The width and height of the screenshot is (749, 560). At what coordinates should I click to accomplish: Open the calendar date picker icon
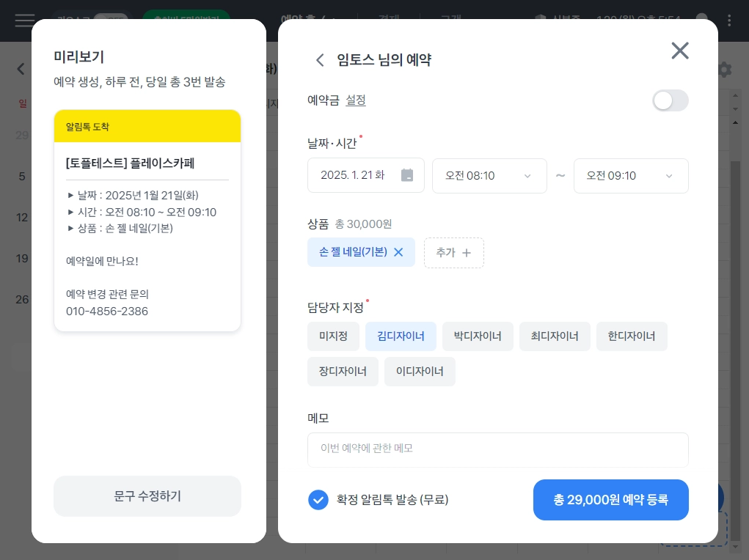click(407, 175)
